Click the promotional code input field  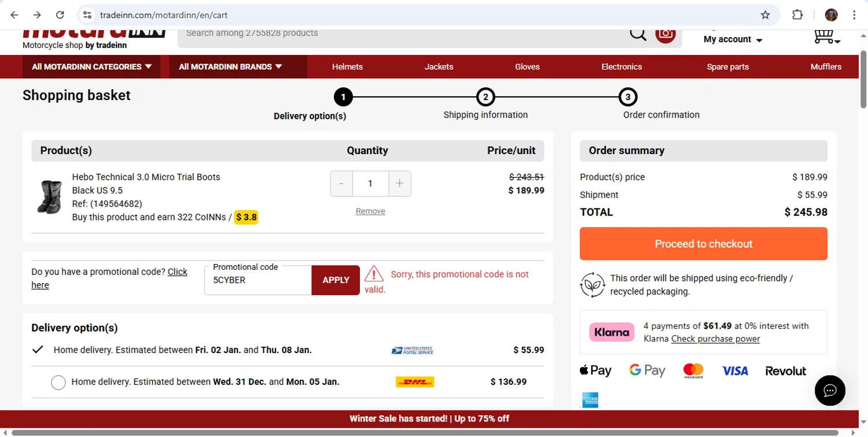(x=258, y=280)
